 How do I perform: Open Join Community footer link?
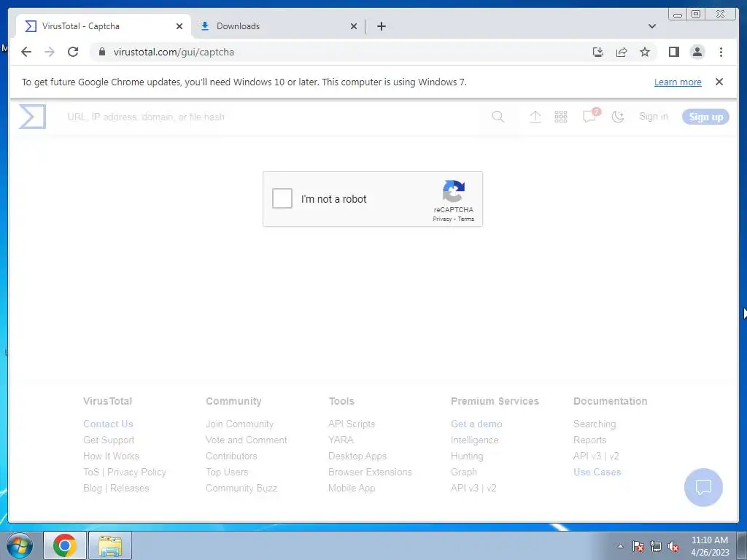tap(239, 424)
